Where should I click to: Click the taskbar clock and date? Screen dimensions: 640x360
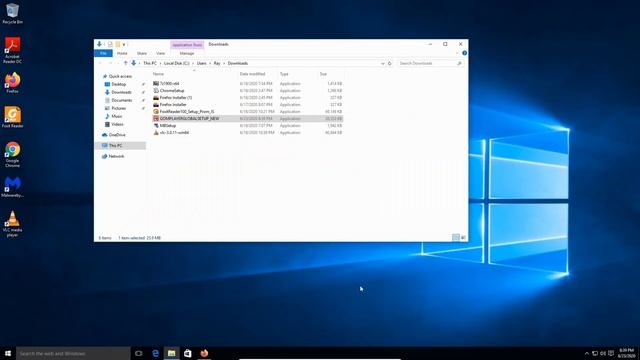tap(627, 353)
